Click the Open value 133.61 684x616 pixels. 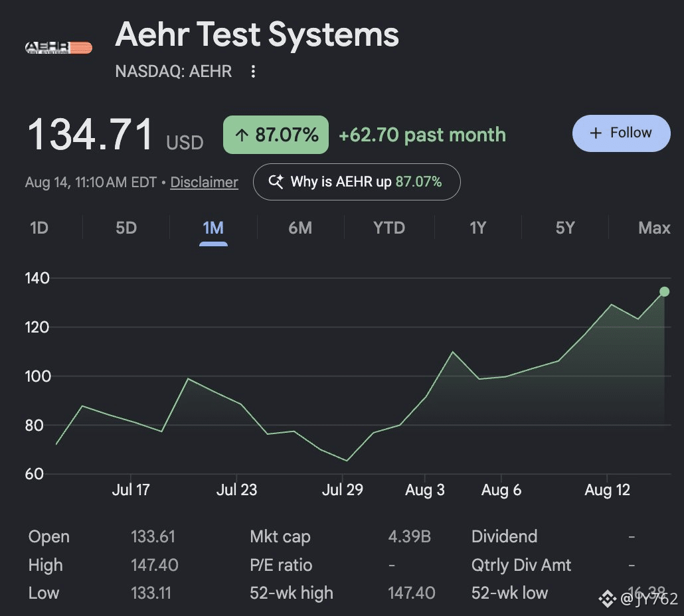[x=153, y=536]
